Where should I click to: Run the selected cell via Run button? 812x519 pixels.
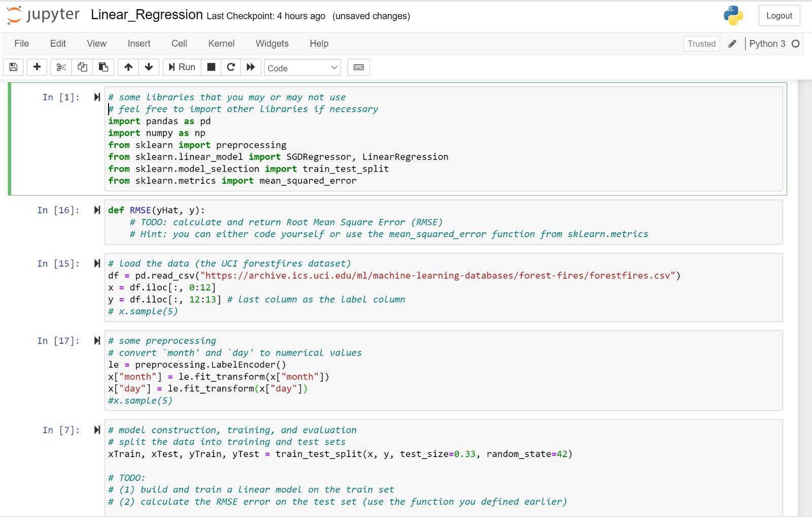181,67
